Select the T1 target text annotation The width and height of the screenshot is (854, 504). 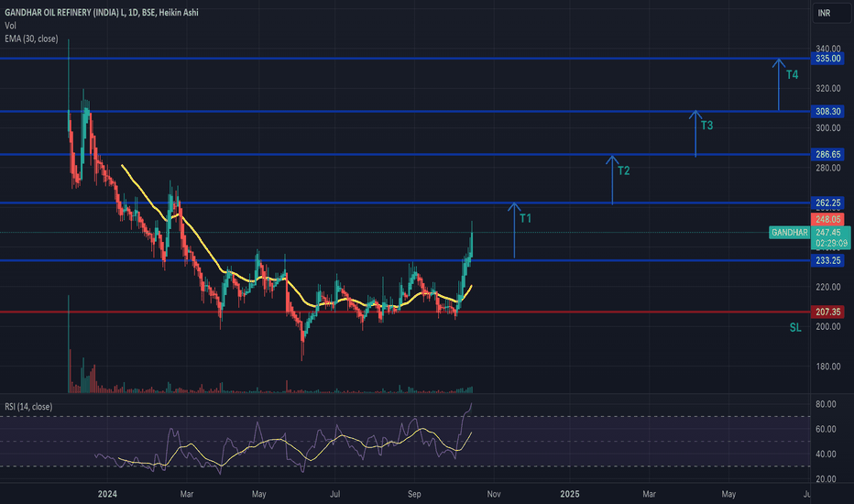[525, 218]
